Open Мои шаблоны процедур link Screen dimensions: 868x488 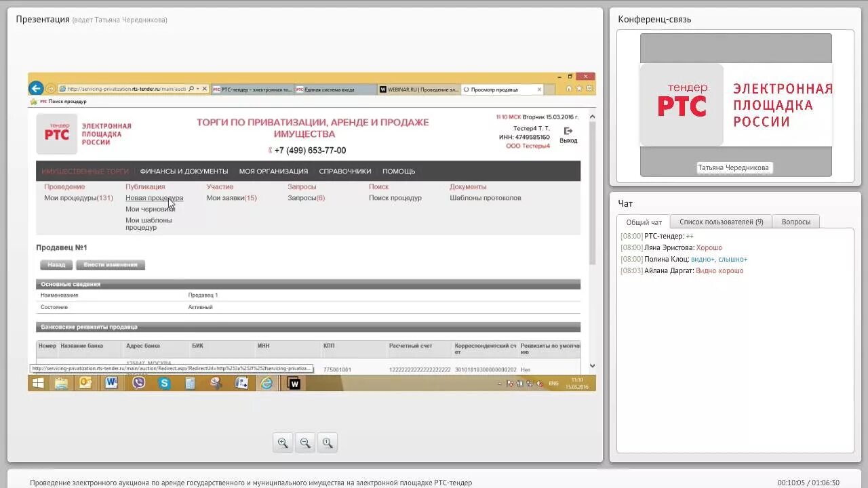click(149, 224)
